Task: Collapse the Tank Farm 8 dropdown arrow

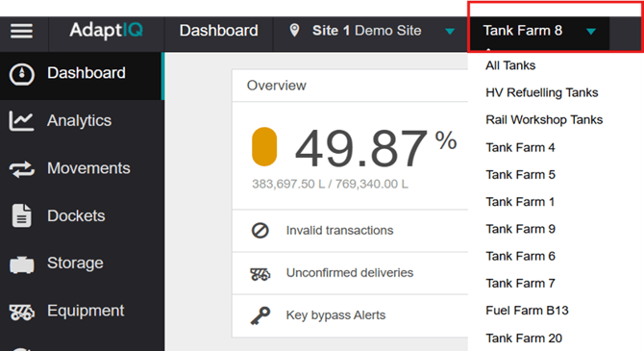Action: [591, 31]
